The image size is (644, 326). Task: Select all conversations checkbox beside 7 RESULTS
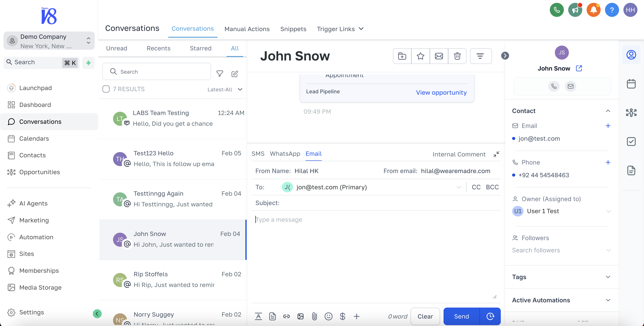click(x=106, y=89)
